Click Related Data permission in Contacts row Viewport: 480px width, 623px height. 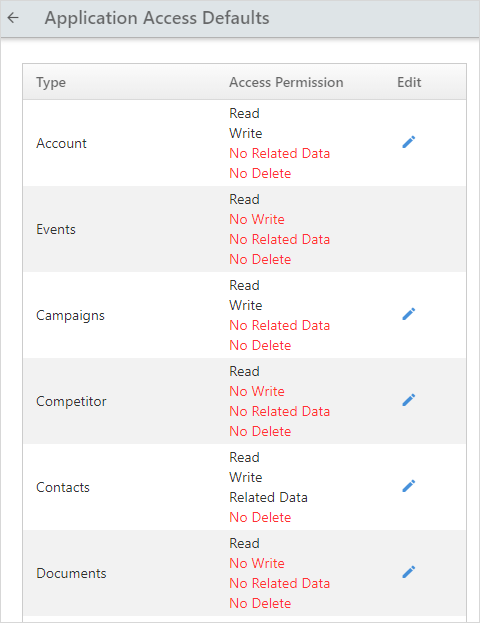coord(268,497)
